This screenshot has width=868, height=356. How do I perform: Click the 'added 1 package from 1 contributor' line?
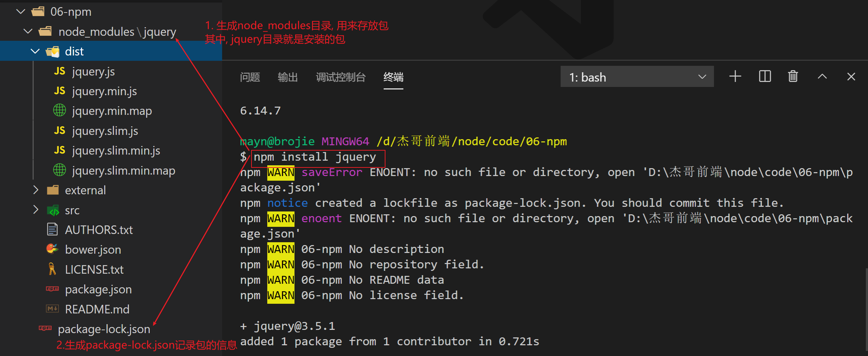[x=390, y=341]
